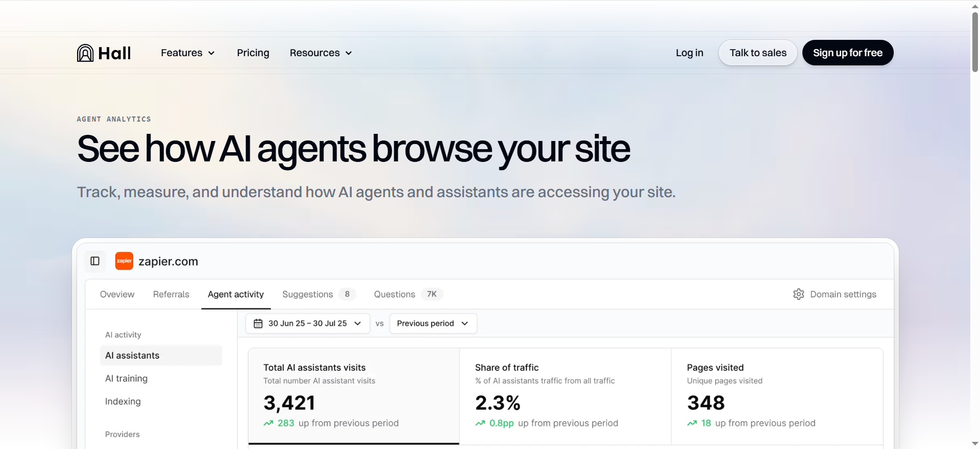980x449 pixels.
Task: Click the Suggestions count badge 8
Action: coord(347,294)
